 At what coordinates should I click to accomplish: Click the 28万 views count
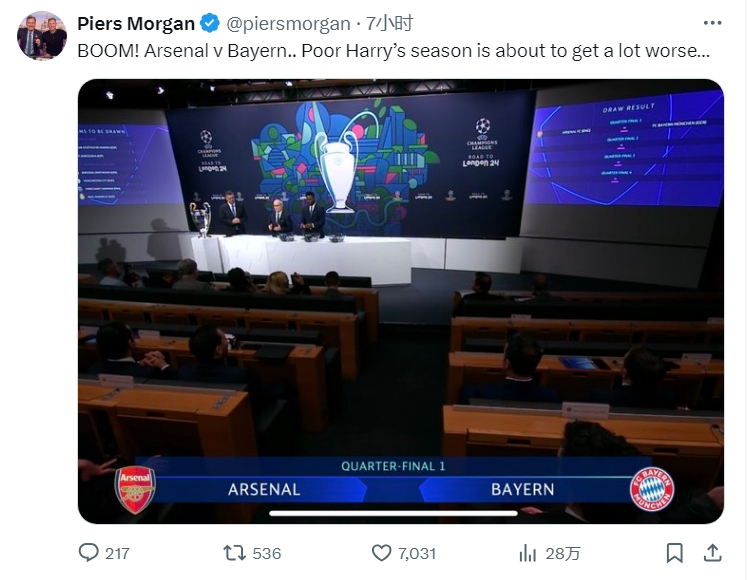[563, 553]
